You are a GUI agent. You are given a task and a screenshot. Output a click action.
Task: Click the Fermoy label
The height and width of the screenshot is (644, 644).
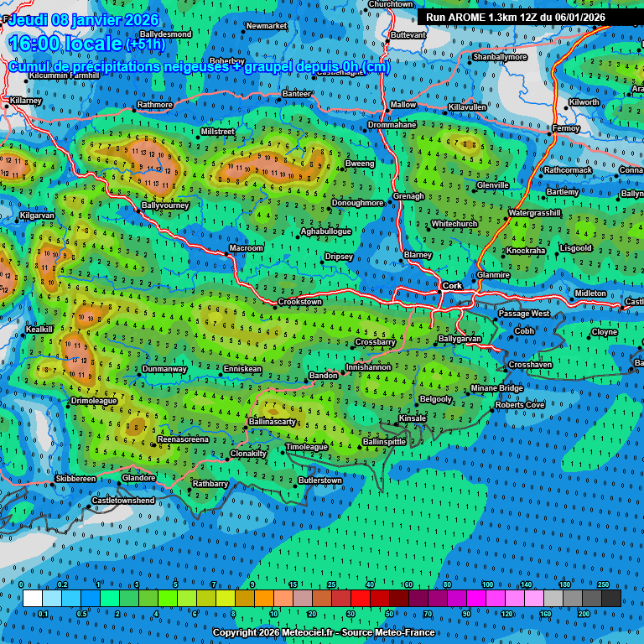point(566,128)
